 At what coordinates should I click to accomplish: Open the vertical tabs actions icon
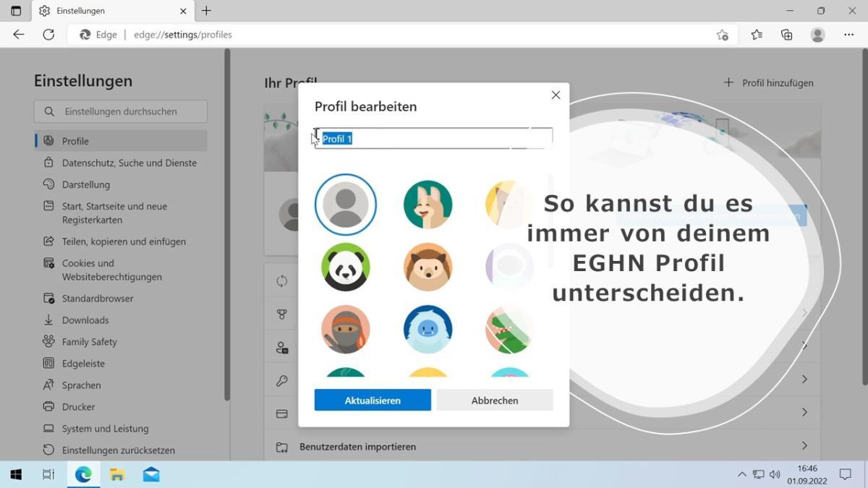click(16, 11)
